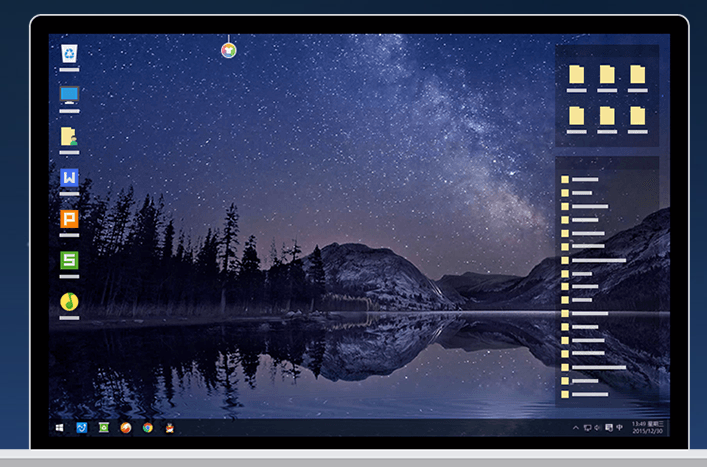
Task: Open the volume speaker tray icon
Action: 597,427
